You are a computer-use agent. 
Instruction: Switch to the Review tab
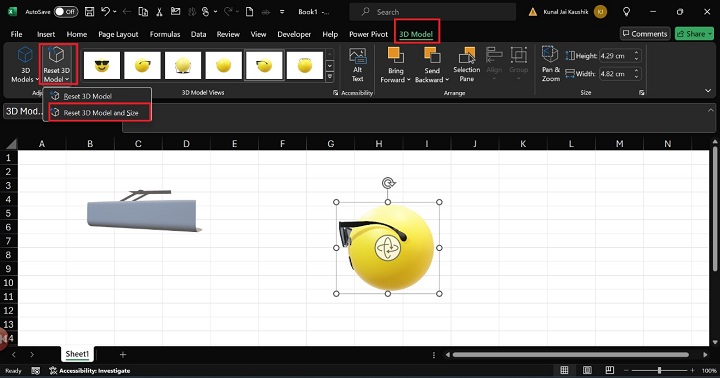(x=228, y=34)
